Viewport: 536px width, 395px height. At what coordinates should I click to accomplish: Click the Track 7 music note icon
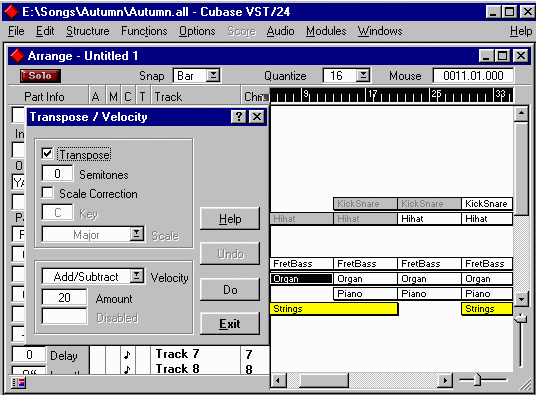(x=127, y=355)
